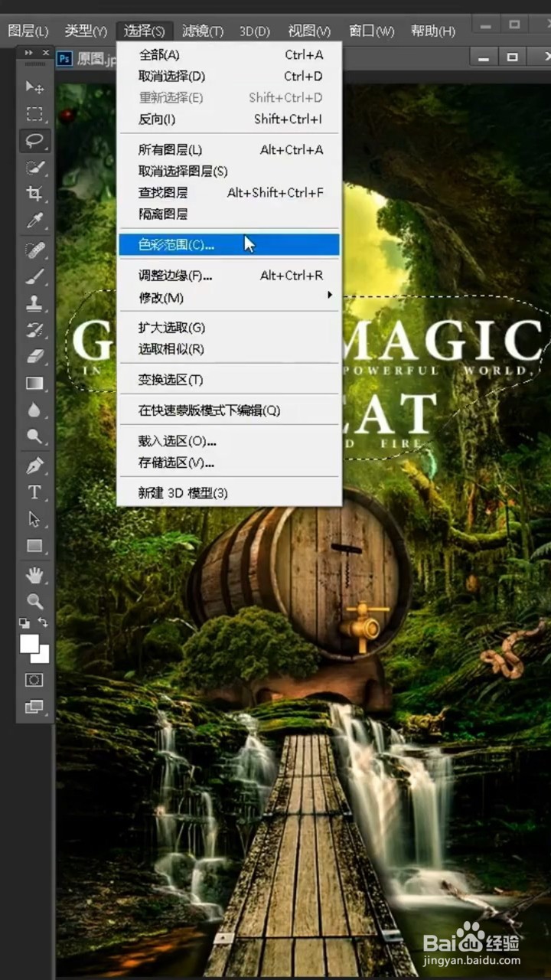Select the Hand tool
551x980 pixels.
click(34, 574)
